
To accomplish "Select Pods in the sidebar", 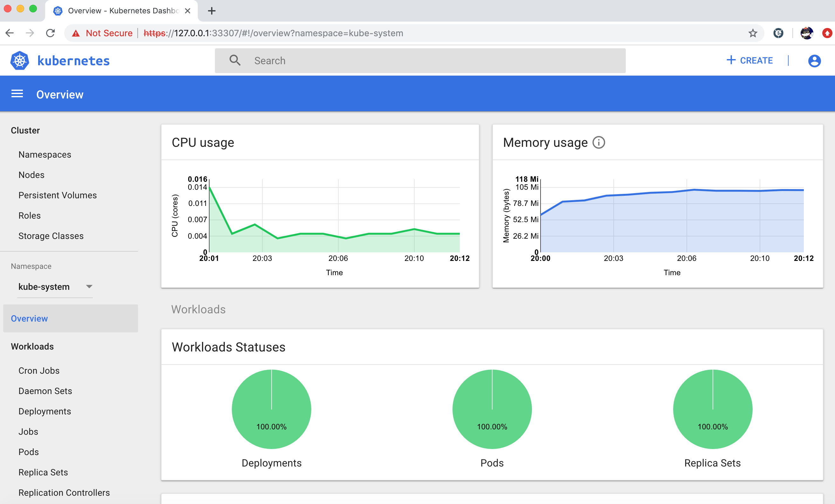I will [x=29, y=452].
